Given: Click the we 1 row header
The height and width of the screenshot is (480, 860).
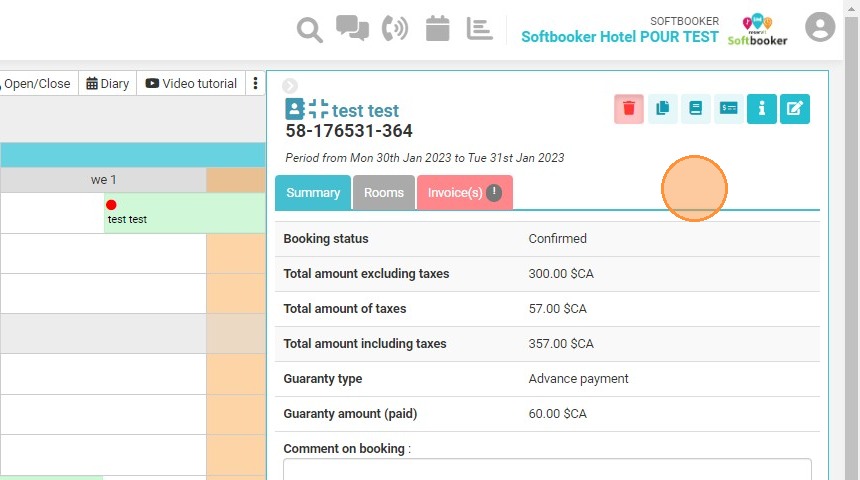Looking at the screenshot, I should 103,180.
